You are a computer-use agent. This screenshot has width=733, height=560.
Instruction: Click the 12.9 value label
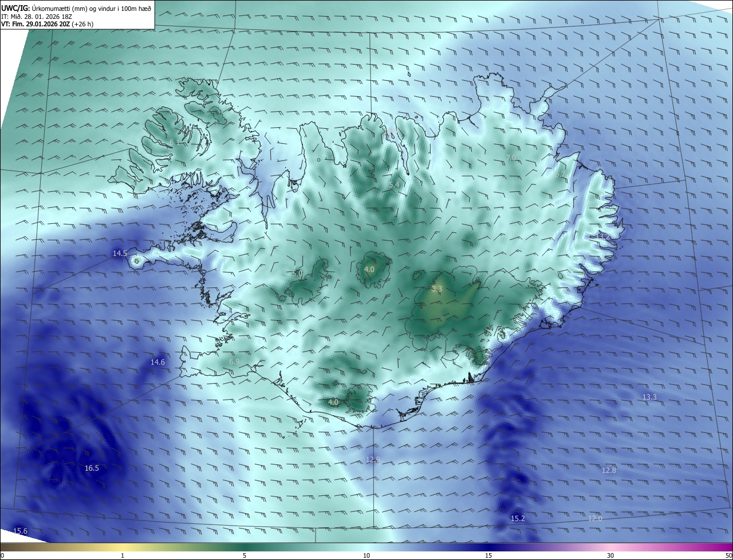point(373,459)
